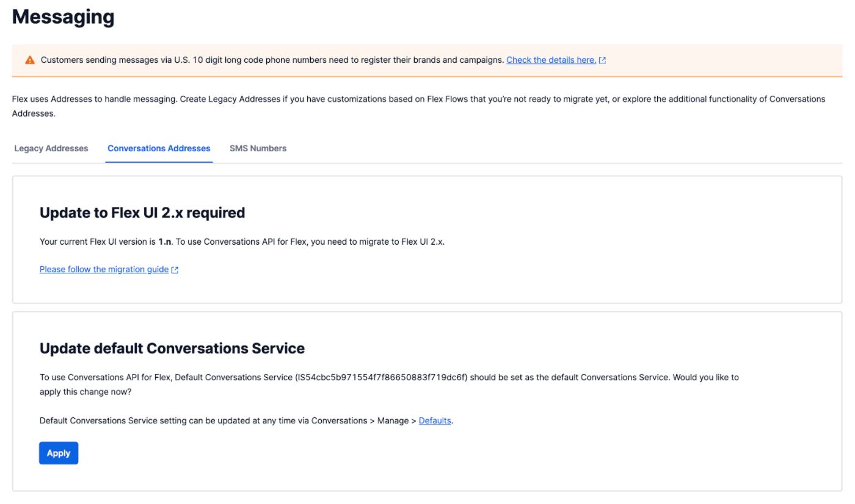The width and height of the screenshot is (855, 504).
Task: Click the external link icon next to migration guide
Action: coord(175,269)
